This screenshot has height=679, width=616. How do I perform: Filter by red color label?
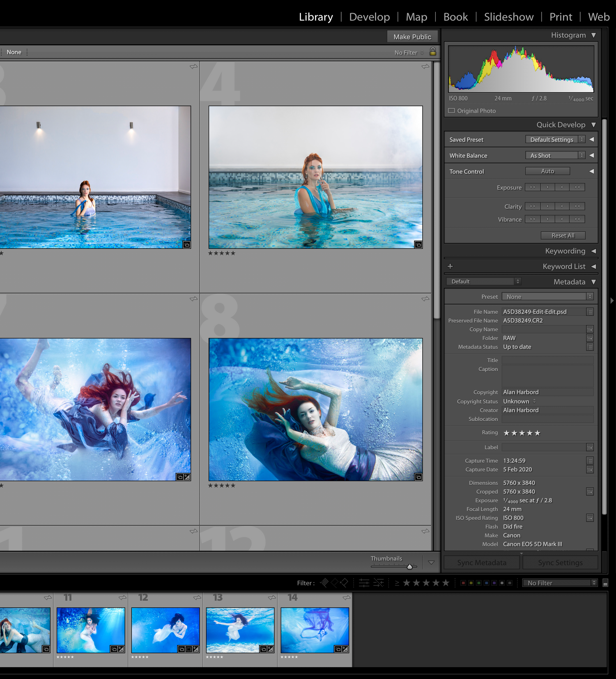[463, 583]
